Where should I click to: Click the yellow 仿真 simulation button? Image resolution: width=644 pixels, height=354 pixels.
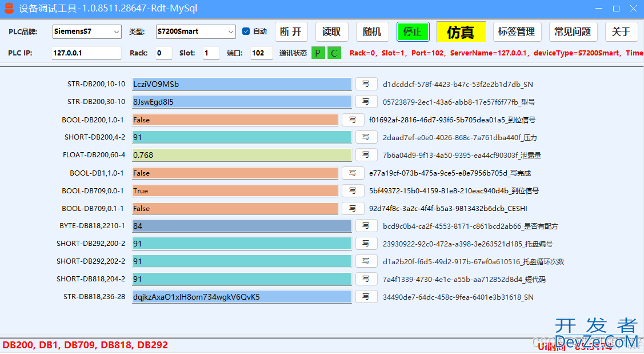pos(461,31)
